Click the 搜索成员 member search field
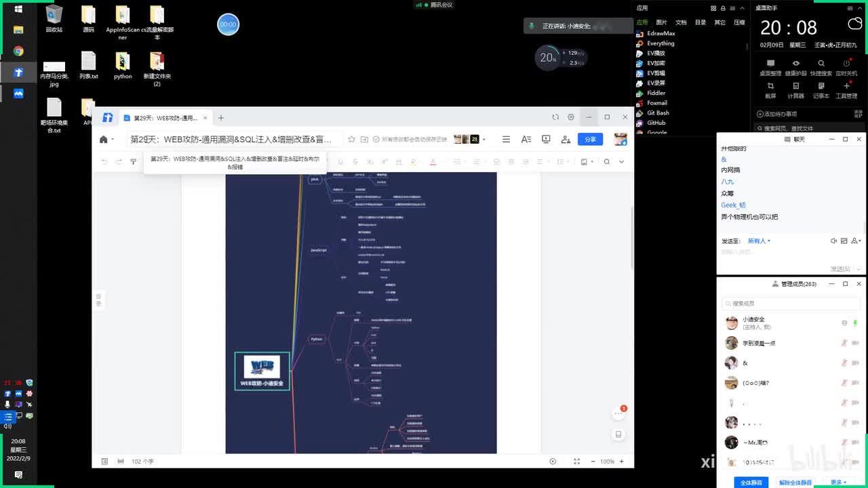Viewport: 868px width, 488px height. coord(791,303)
